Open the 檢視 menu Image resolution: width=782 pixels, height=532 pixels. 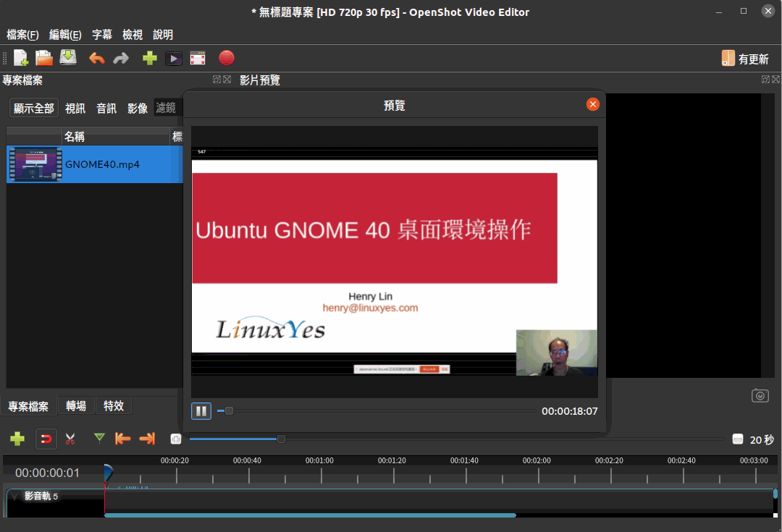coord(133,35)
